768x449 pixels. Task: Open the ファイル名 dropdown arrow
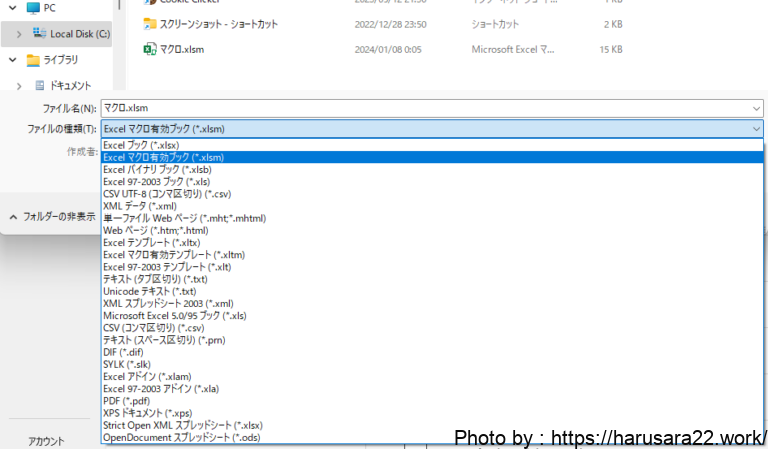point(756,107)
